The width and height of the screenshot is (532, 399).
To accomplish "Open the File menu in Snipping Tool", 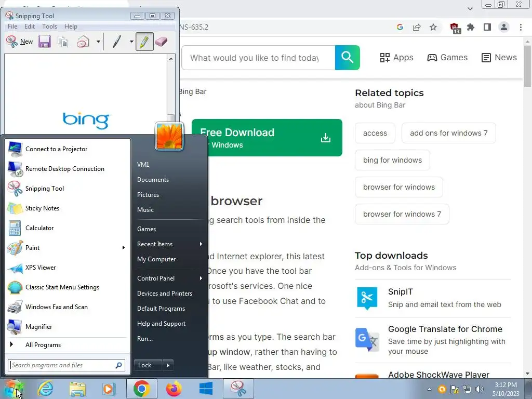I will tap(12, 26).
